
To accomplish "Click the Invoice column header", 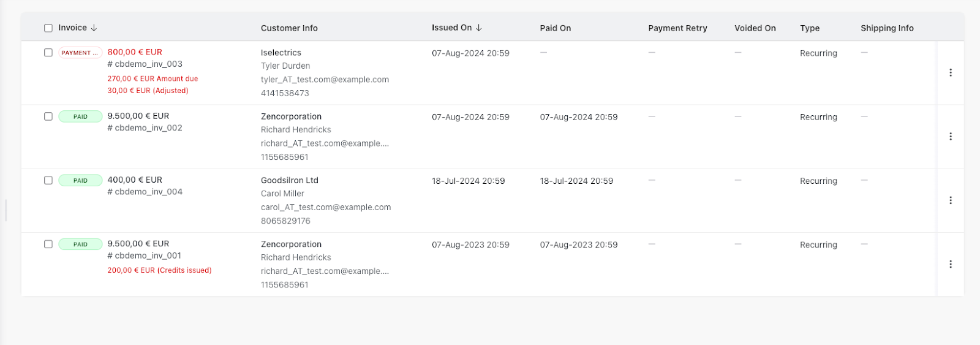I will (x=72, y=28).
